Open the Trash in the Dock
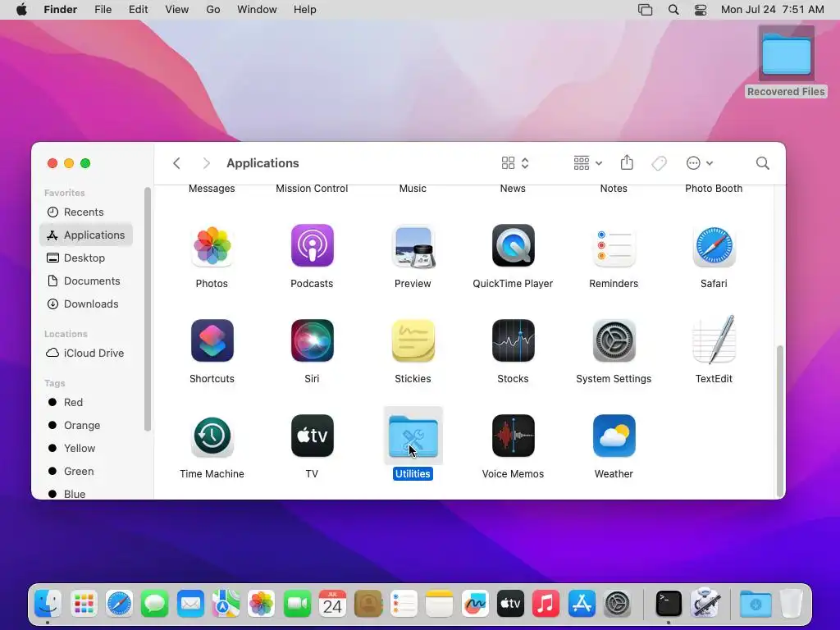The image size is (840, 630). pos(791,604)
